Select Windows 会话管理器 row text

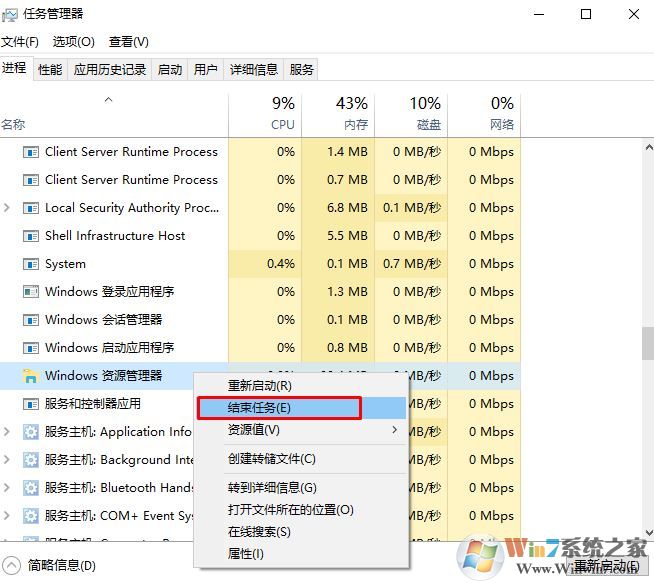coord(103,320)
